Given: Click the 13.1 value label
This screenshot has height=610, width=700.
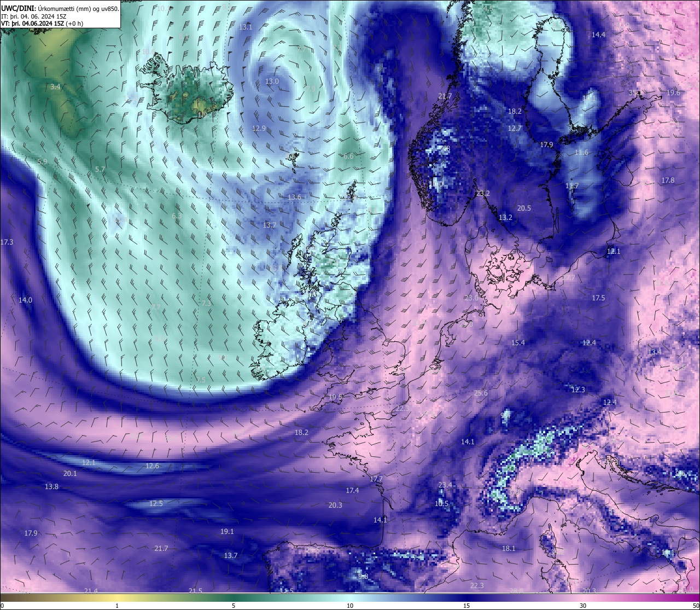Looking at the screenshot, I should (246, 27).
